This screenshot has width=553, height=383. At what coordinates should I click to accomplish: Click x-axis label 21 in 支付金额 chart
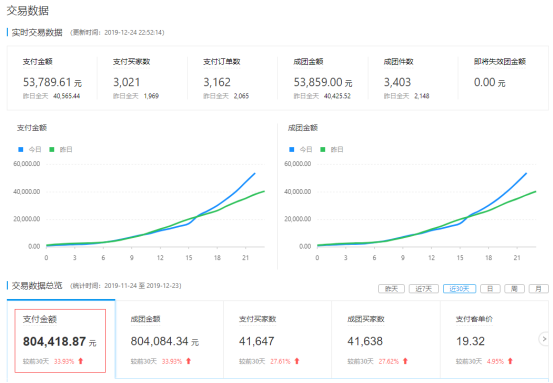245,258
